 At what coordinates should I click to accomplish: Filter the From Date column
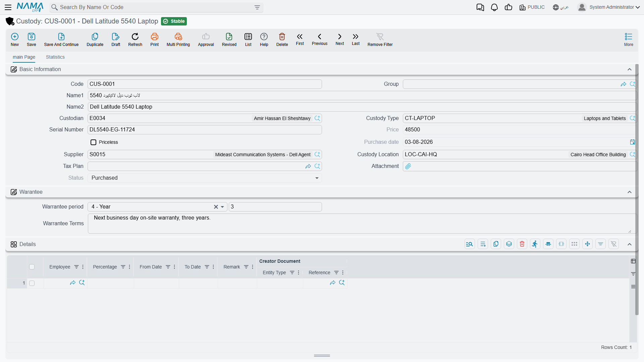[x=168, y=267]
